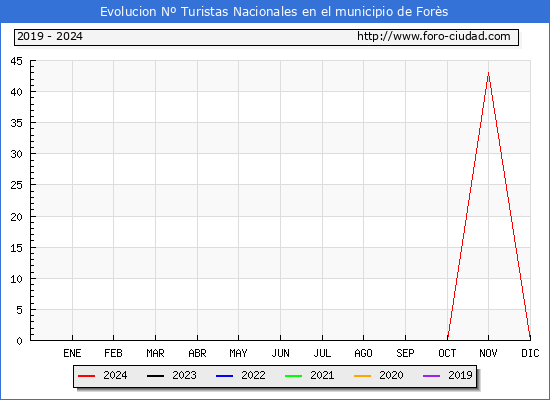550x400 pixels.
Task: Click the 40 value on y-axis
Action: (16, 92)
